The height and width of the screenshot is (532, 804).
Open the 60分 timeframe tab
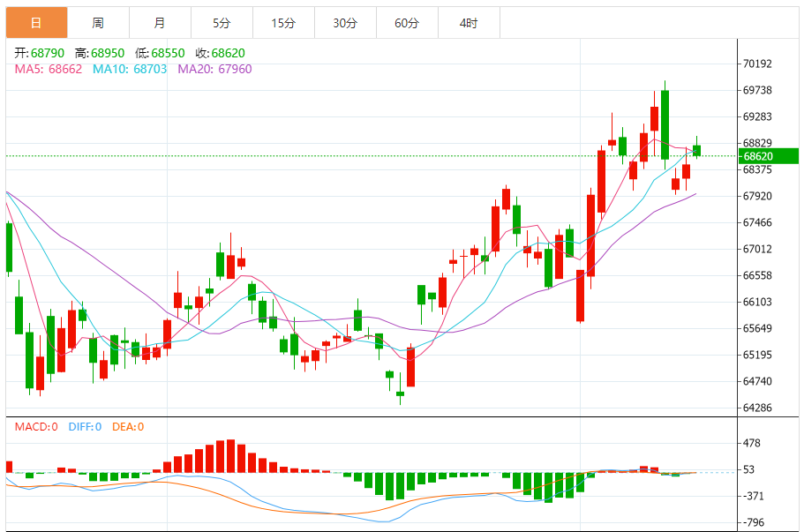tap(407, 23)
